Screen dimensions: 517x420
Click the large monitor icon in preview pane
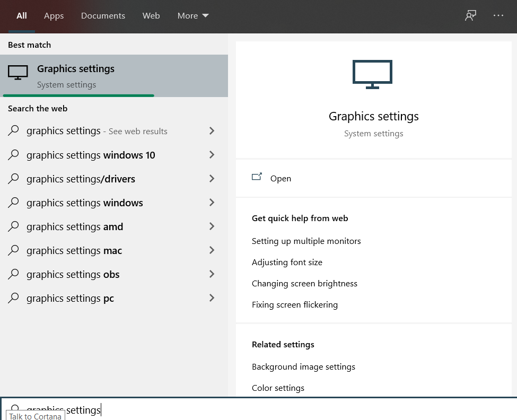[372, 74]
